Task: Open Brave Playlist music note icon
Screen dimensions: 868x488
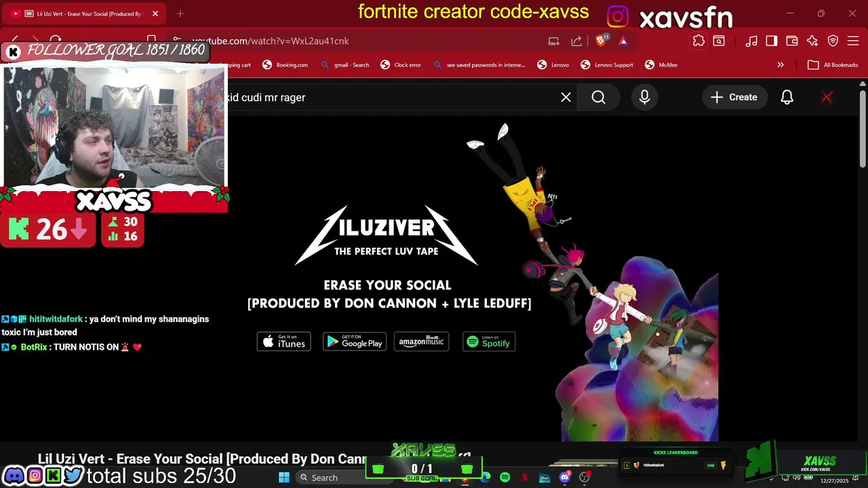Action: [751, 41]
